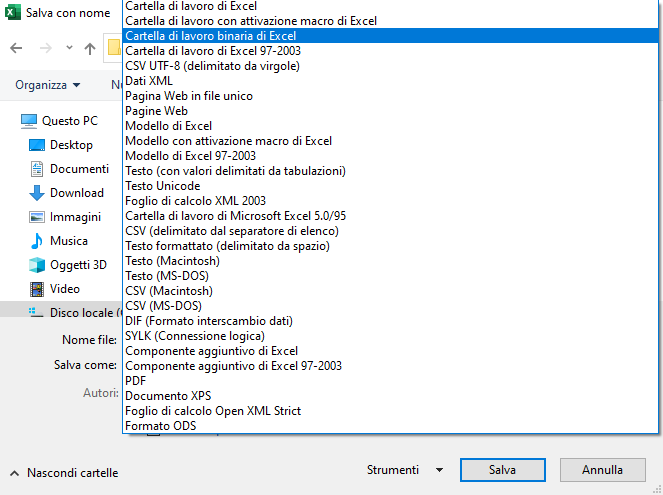This screenshot has height=495, width=663.
Task: Go back with the left arrow
Action: click(x=16, y=48)
